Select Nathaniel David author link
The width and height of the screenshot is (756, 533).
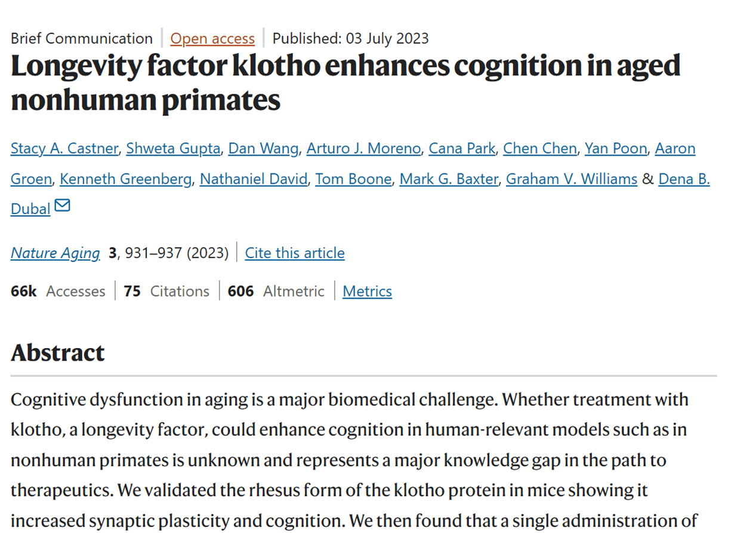pyautogui.click(x=254, y=179)
